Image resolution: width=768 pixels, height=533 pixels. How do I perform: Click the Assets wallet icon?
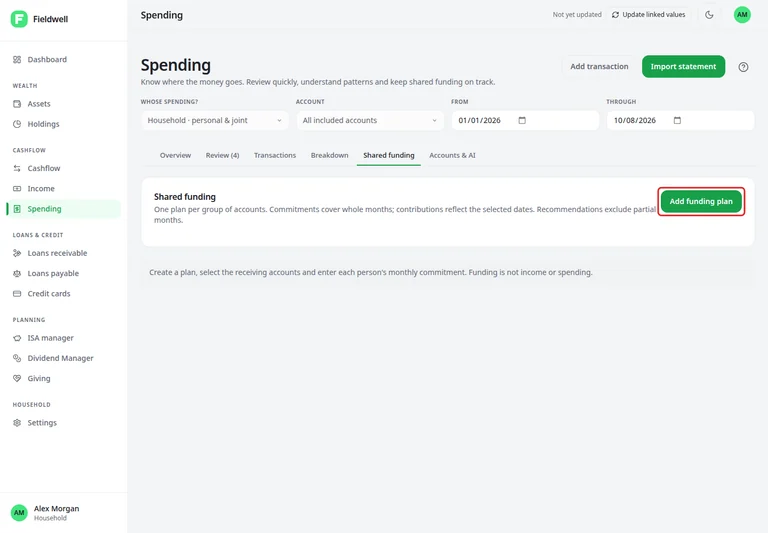17,104
